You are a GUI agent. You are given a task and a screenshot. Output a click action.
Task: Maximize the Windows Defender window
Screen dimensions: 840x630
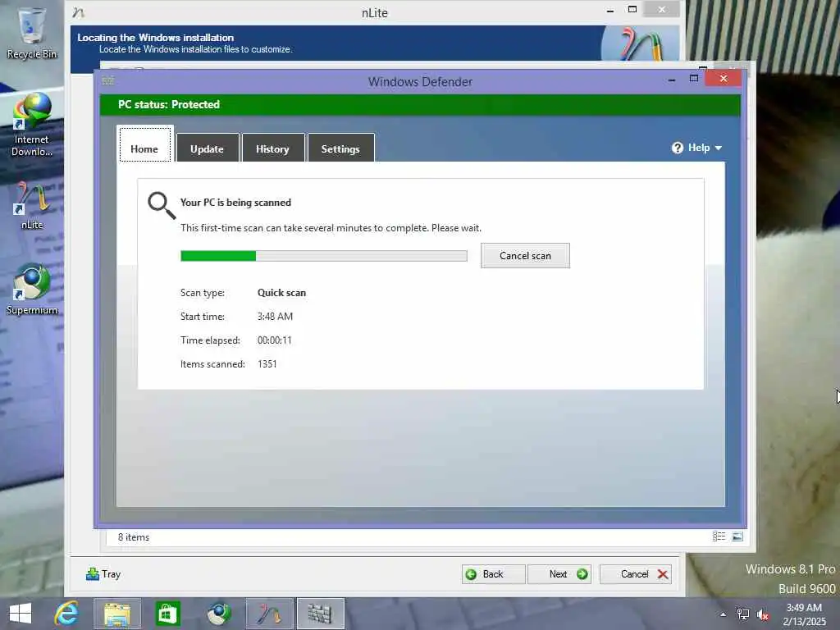[694, 79]
